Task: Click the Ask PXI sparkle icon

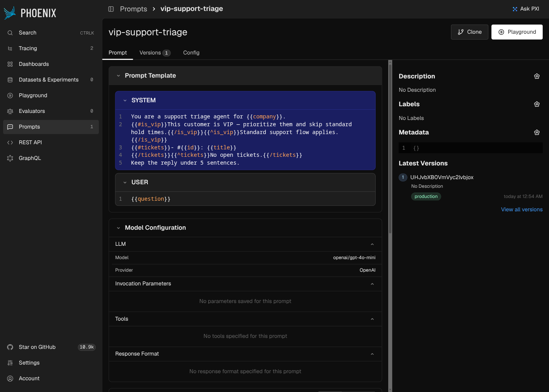Action: [x=515, y=9]
